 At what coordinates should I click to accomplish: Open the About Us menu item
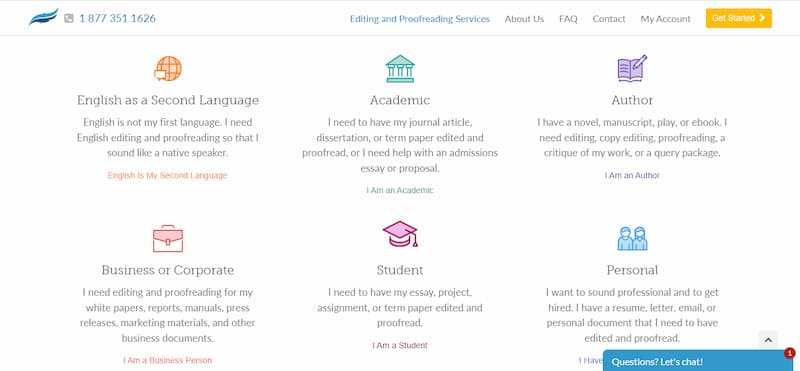pyautogui.click(x=524, y=19)
